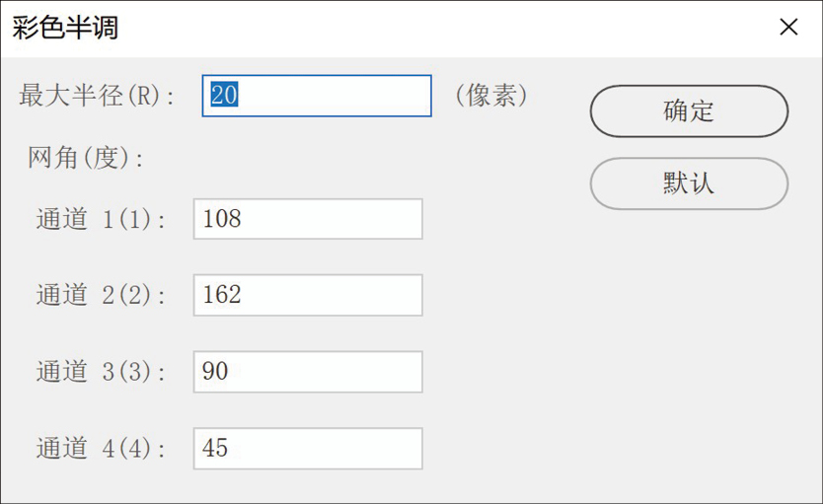Click the 通道 2 input box

pos(308,295)
